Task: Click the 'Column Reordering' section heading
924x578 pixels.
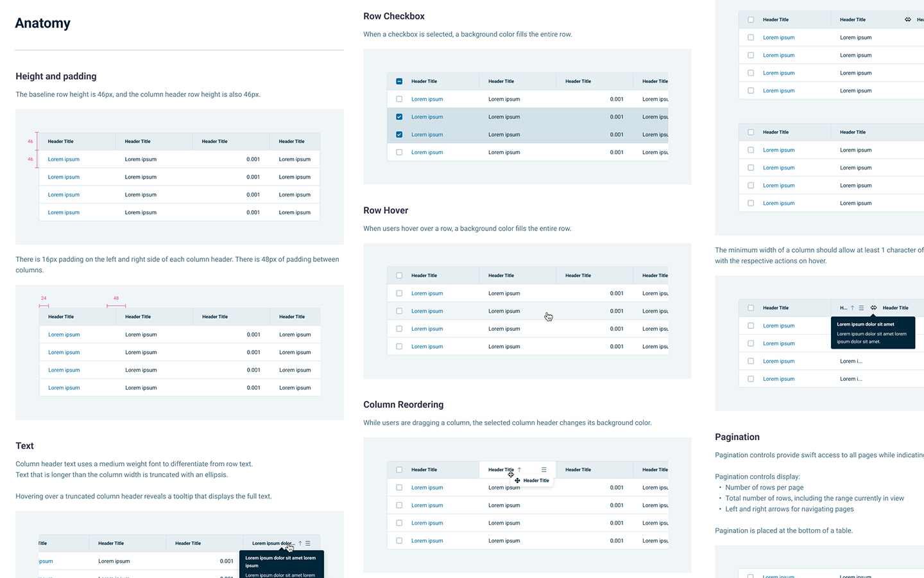Action: [404, 405]
